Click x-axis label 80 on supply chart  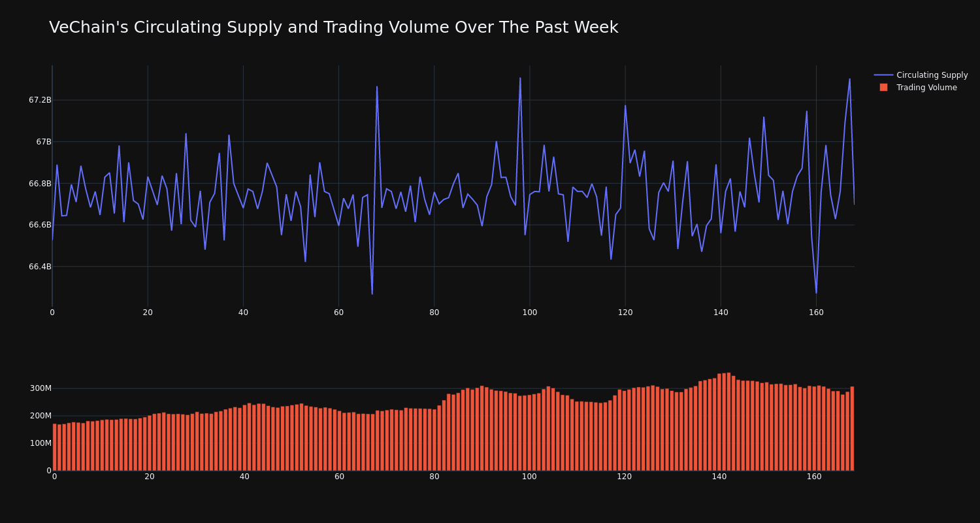[x=434, y=312]
